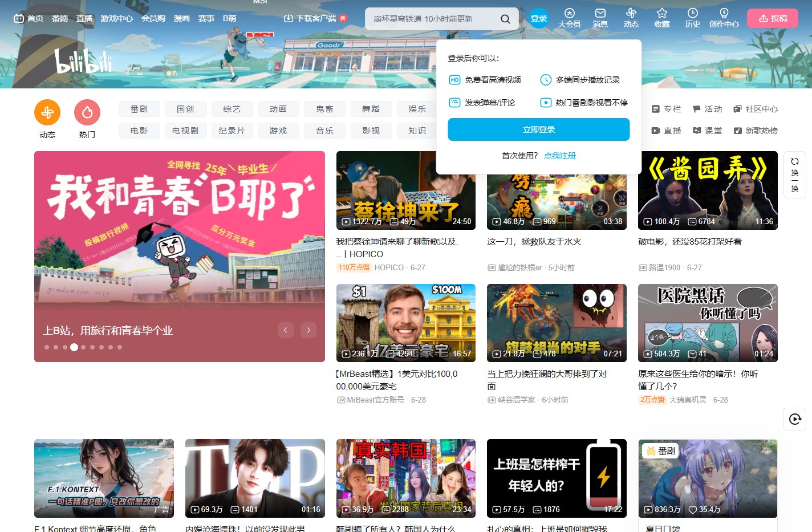Open the 我和青春B耶了 banner

(180, 257)
